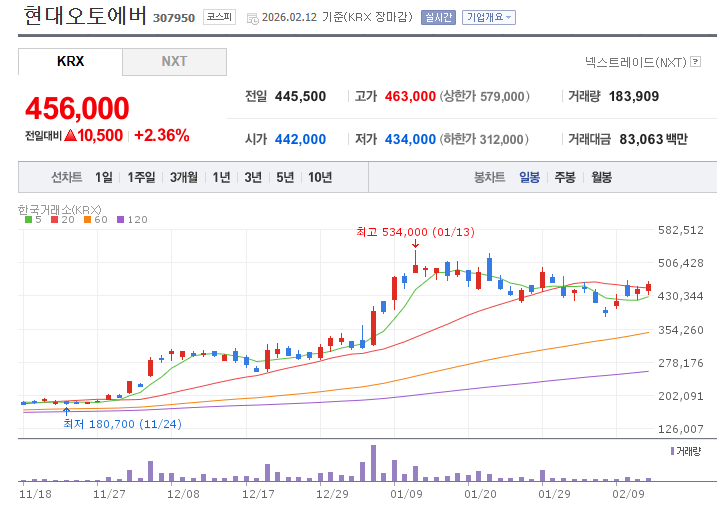Click the current price 456,000

77,108
